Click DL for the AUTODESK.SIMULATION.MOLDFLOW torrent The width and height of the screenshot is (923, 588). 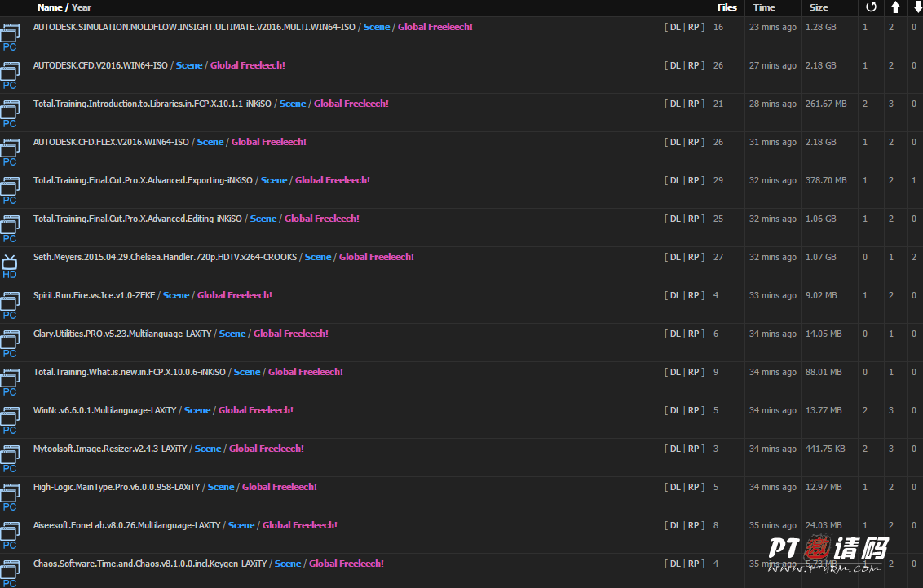(675, 27)
